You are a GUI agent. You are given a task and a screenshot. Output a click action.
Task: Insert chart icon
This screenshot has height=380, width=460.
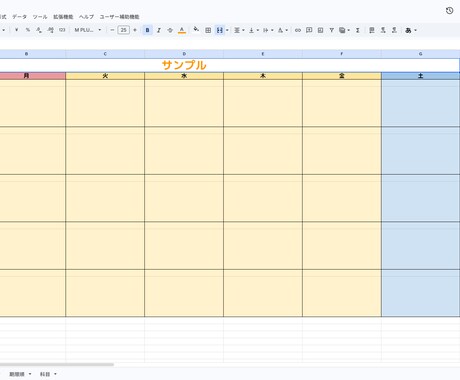tap(320, 30)
